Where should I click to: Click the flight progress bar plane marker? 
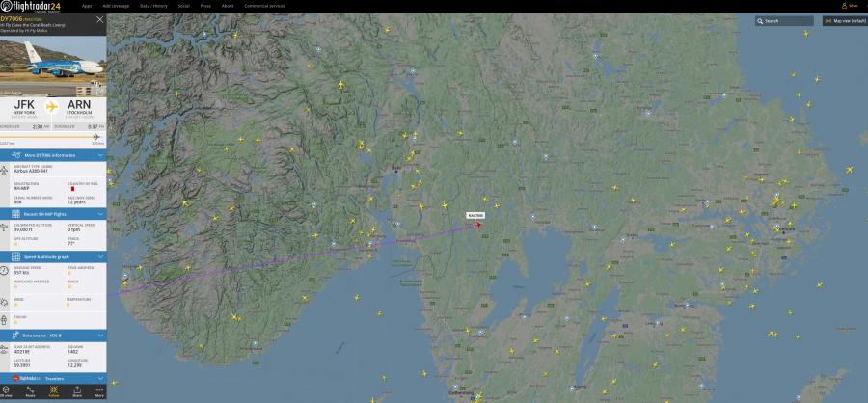coord(96,137)
